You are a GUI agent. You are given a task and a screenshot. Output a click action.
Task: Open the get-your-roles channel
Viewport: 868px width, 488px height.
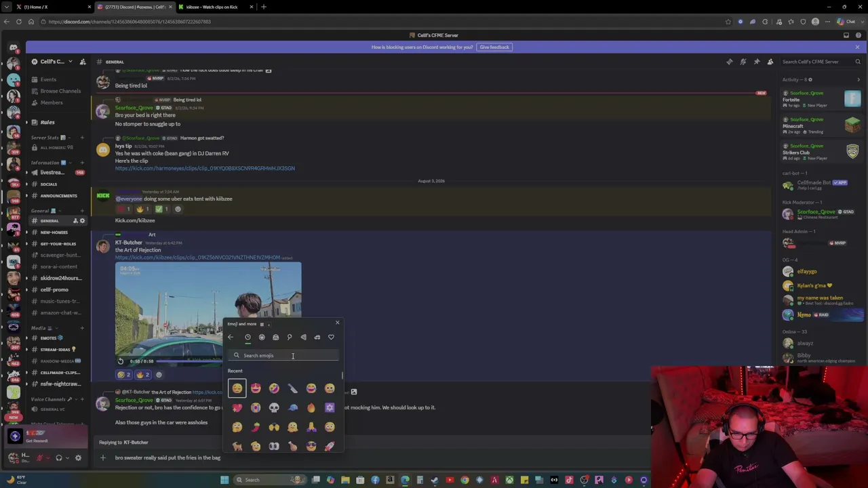[x=58, y=244]
